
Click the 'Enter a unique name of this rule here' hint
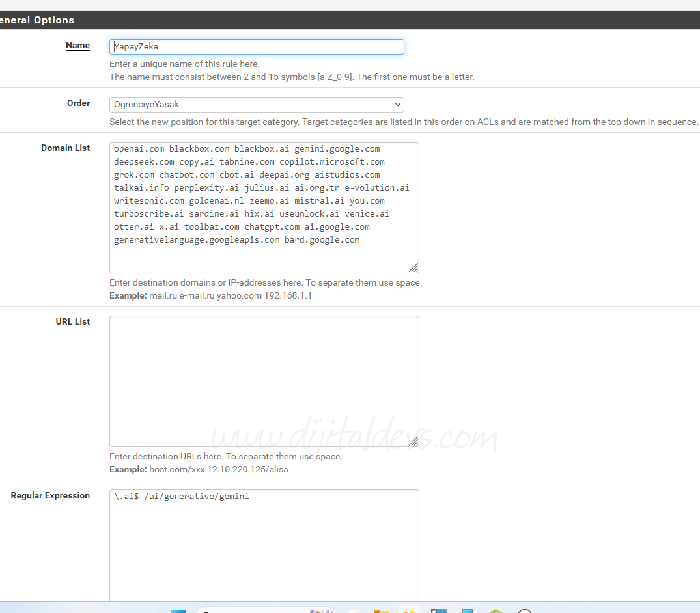[184, 64]
